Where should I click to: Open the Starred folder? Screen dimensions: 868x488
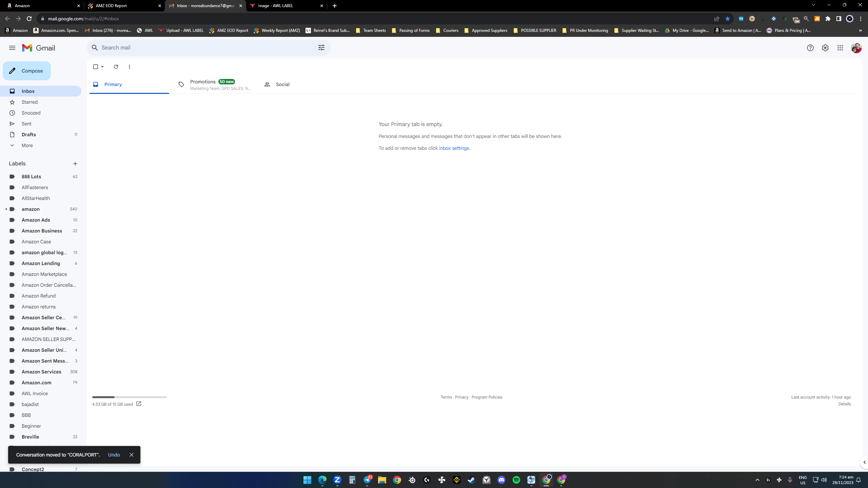[x=41, y=102]
